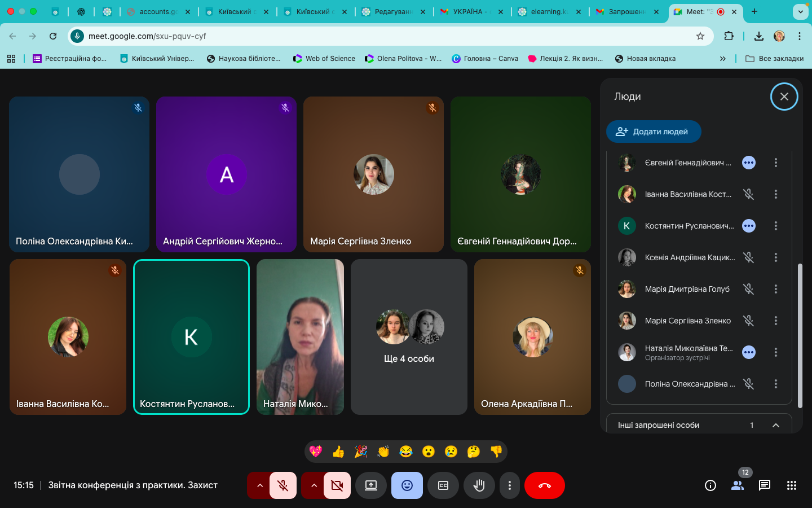Unmute the microphone
The height and width of the screenshot is (508, 812).
(x=283, y=485)
